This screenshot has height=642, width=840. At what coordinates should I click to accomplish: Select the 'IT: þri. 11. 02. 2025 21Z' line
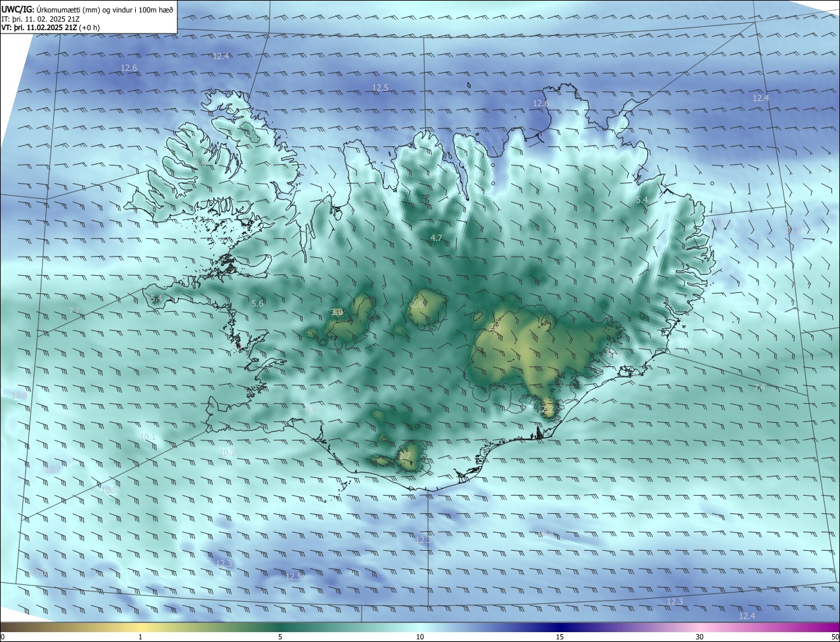(x=39, y=19)
